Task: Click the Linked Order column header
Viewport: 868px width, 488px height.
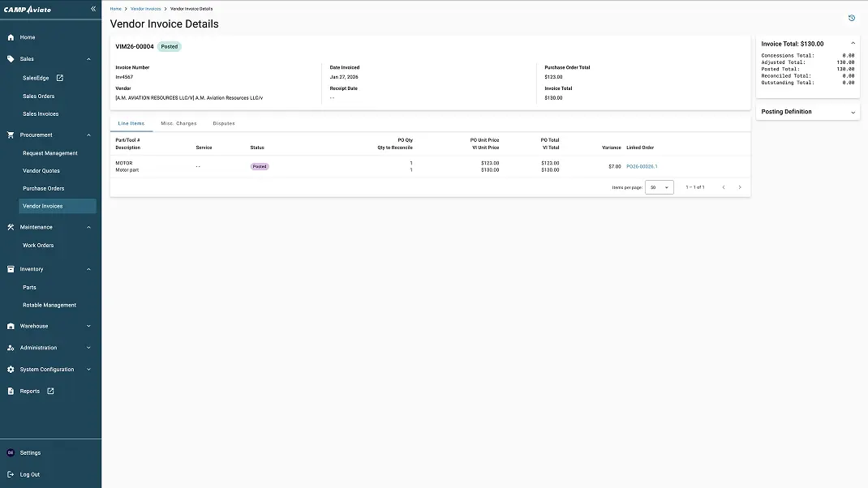Action: [x=640, y=148]
